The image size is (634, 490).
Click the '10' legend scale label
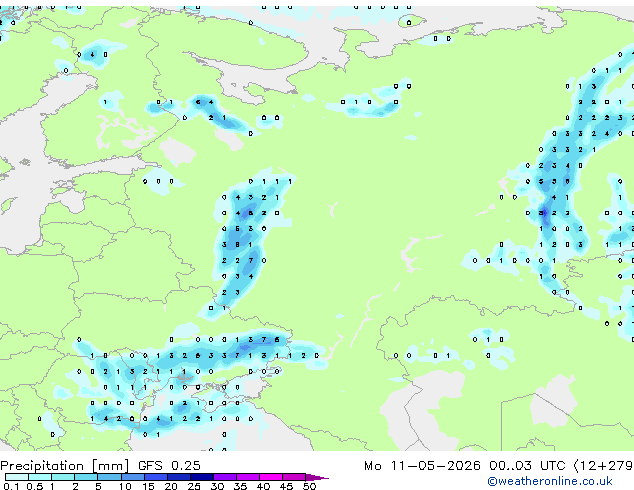coord(125,486)
